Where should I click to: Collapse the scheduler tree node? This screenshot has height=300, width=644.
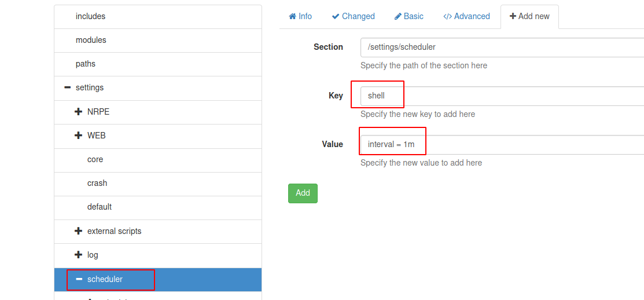(x=79, y=279)
